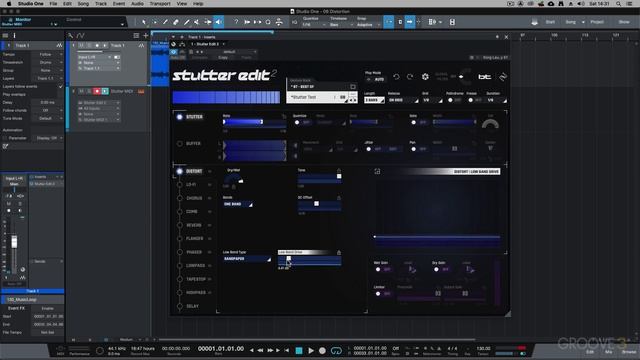Viewport: 640px width, 360px height.
Task: Select the Paint pencil tool
Action: (187, 22)
